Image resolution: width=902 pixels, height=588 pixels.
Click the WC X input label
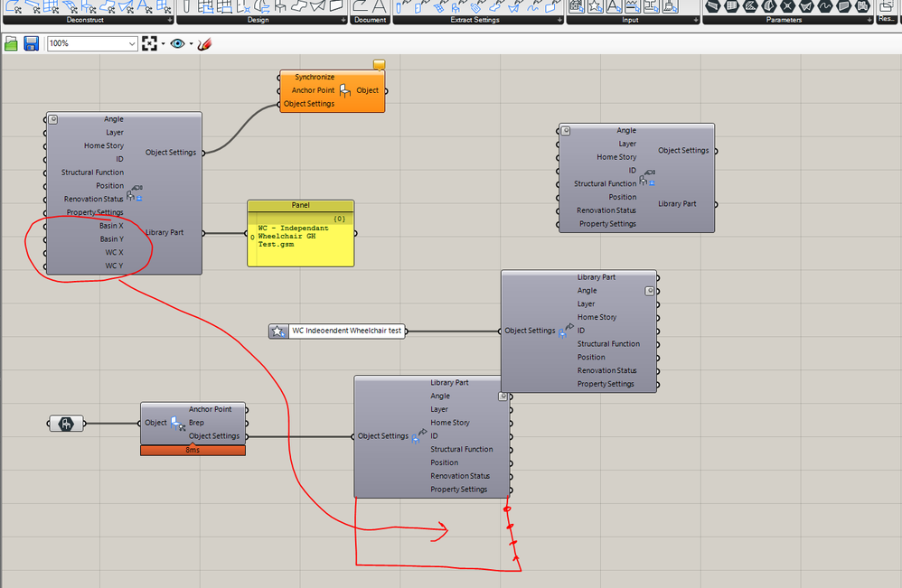point(114,252)
